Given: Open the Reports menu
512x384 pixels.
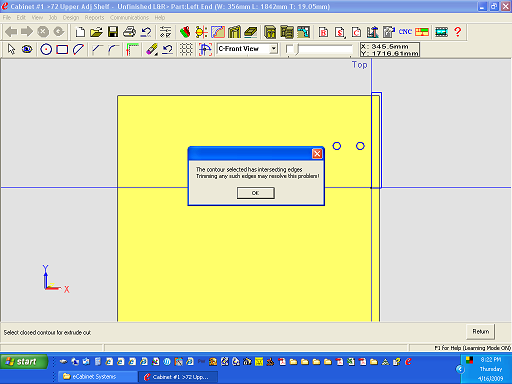Looking at the screenshot, I should (x=94, y=17).
